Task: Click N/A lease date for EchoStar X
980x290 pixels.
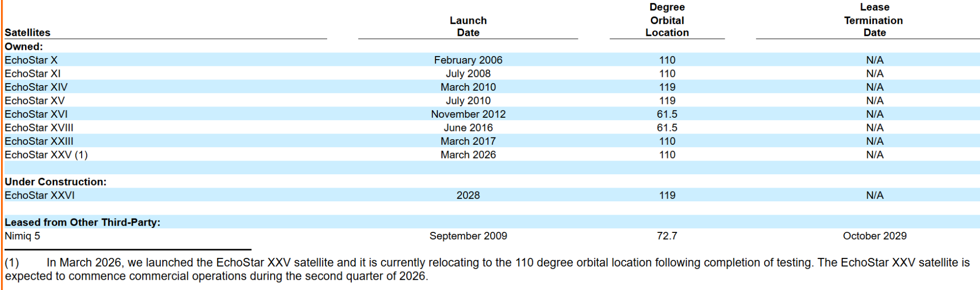Action: click(x=874, y=60)
